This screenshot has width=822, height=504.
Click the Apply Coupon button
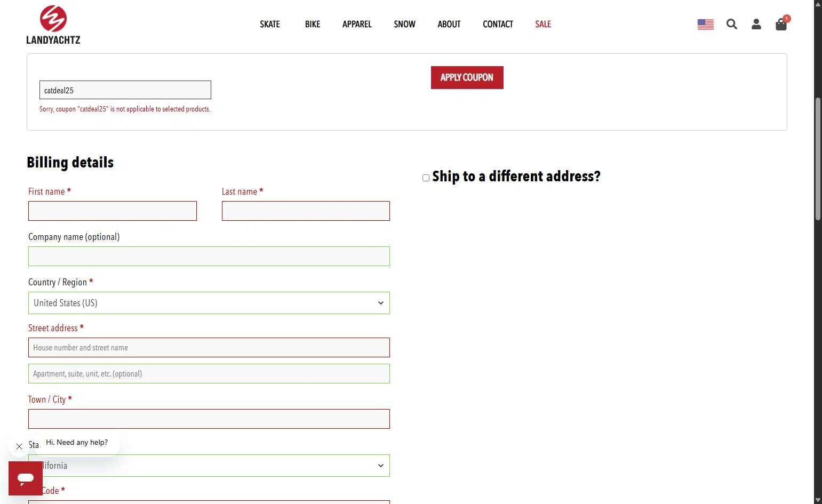[x=467, y=77]
